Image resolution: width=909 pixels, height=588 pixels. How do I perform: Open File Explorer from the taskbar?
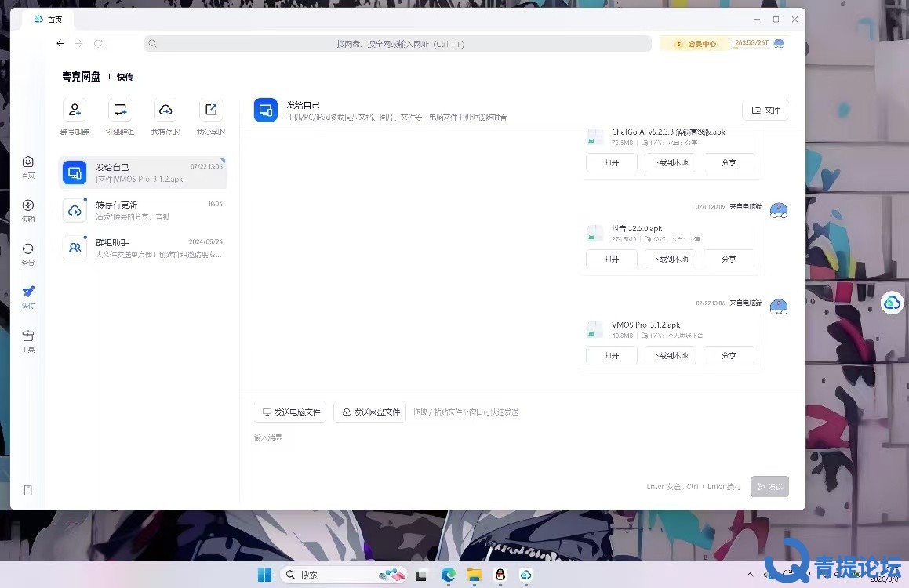click(x=474, y=575)
